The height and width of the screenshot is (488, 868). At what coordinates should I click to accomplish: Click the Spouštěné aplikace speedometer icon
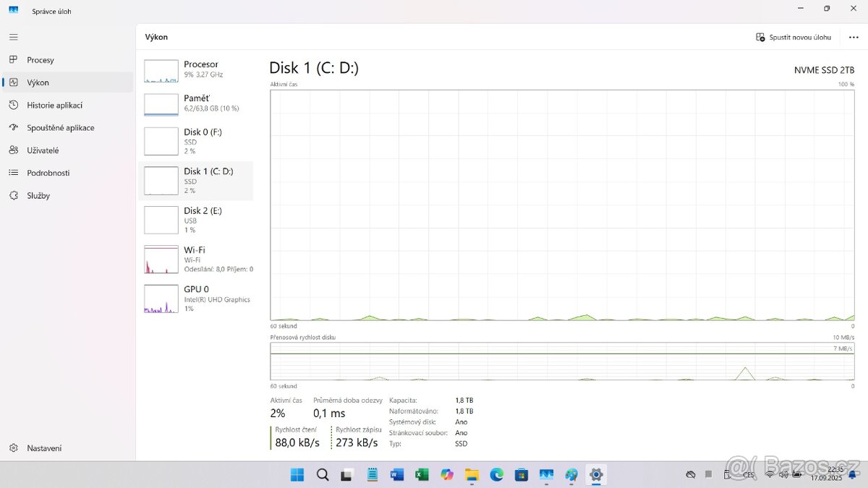click(x=14, y=128)
